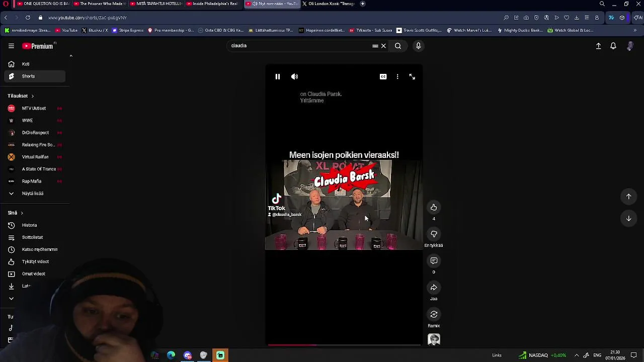Image resolution: width=644 pixels, height=362 pixels.
Task: Open the on-screen keyboard icon in search
Action: (375, 46)
